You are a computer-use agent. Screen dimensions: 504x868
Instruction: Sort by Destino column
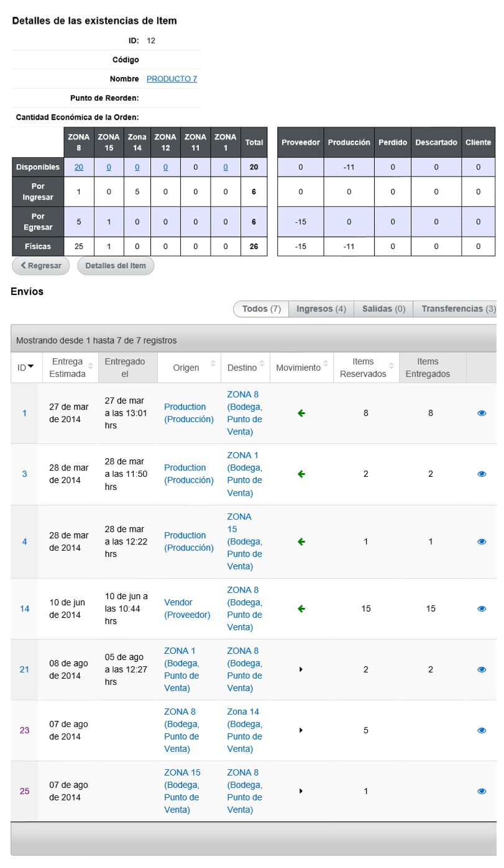245,368
